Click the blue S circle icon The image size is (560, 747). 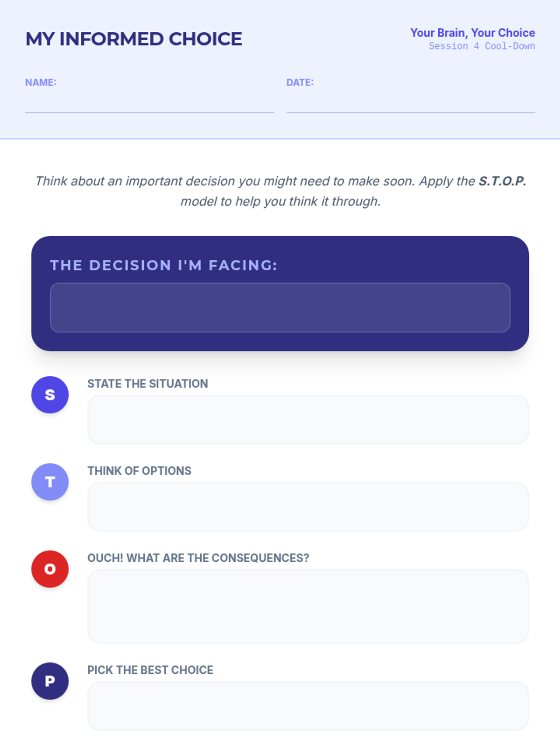coord(50,395)
